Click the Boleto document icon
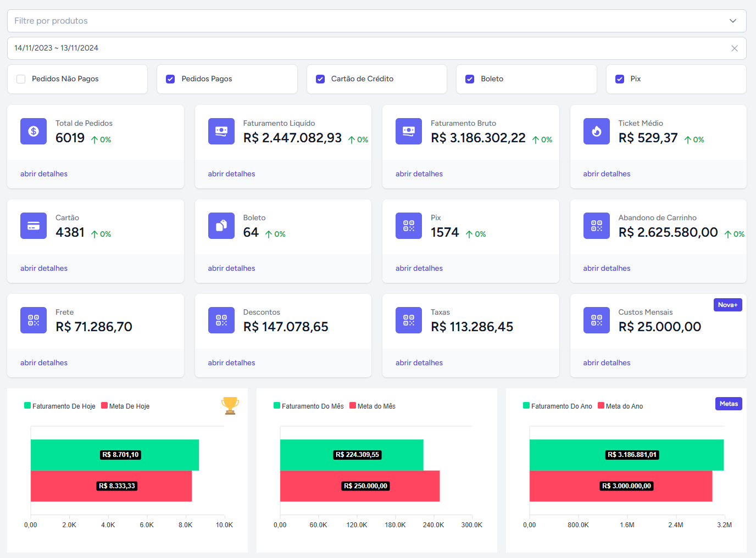This screenshot has height=558, width=756. [221, 226]
